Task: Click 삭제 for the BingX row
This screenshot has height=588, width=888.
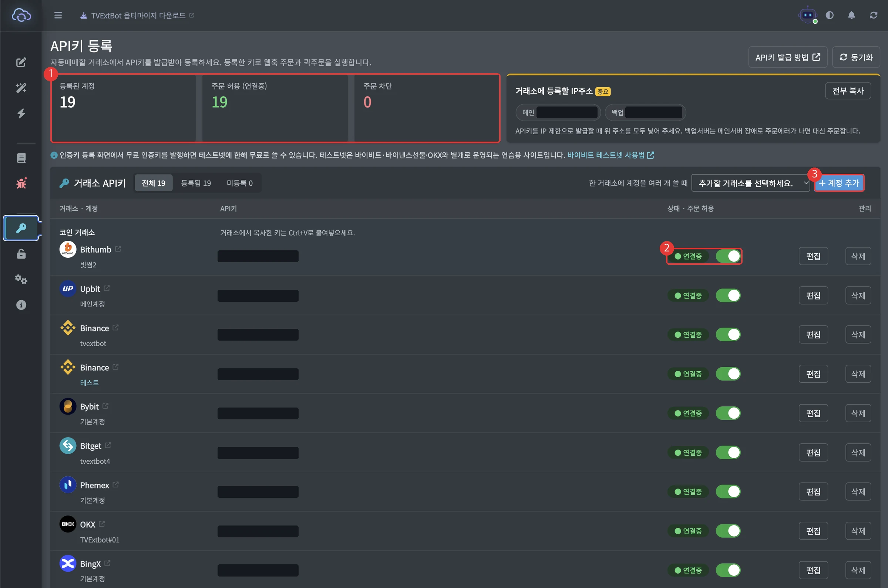Action: click(858, 570)
